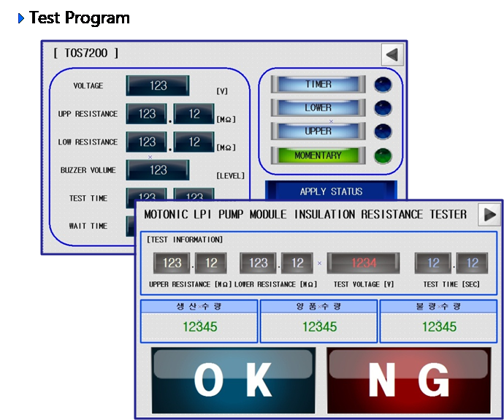Click the MOTONIC LPI PUMP MODULE title
This screenshot has height=420, width=504.
coord(305,214)
